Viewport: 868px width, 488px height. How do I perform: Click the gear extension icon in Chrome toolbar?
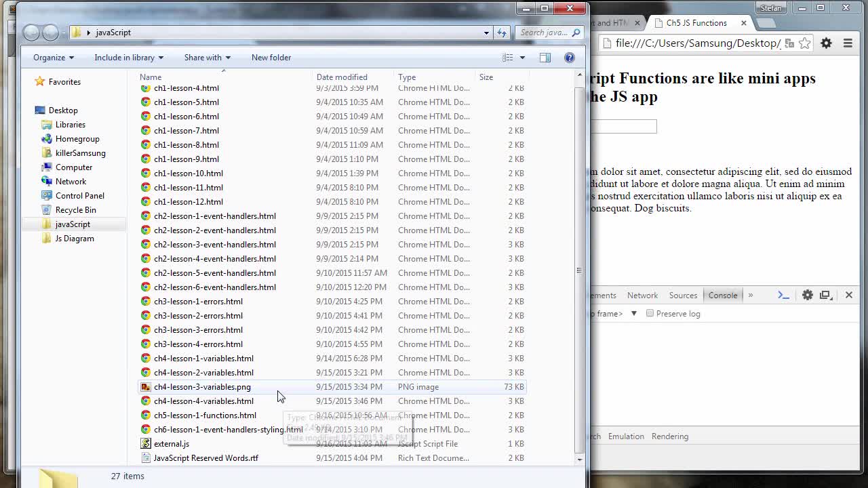pyautogui.click(x=826, y=43)
